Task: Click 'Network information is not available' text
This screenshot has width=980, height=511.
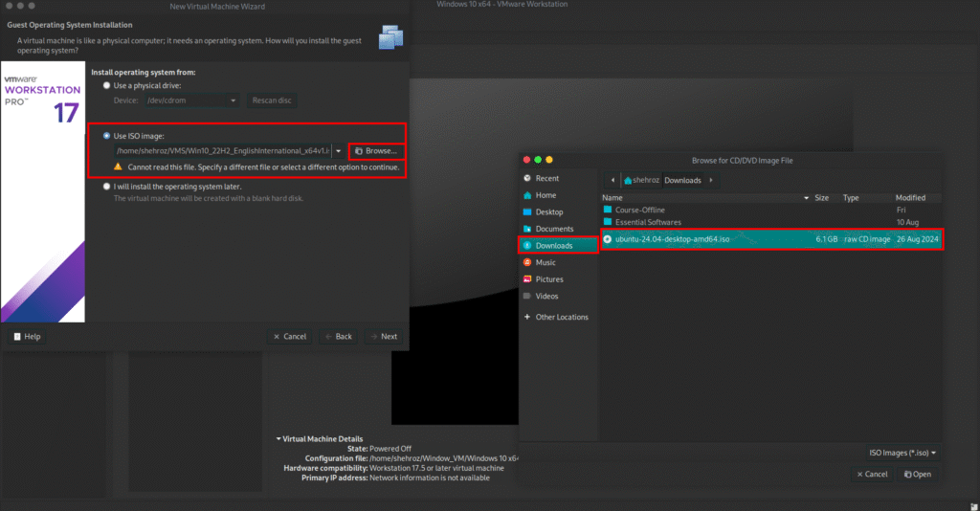Action: pyautogui.click(x=430, y=478)
